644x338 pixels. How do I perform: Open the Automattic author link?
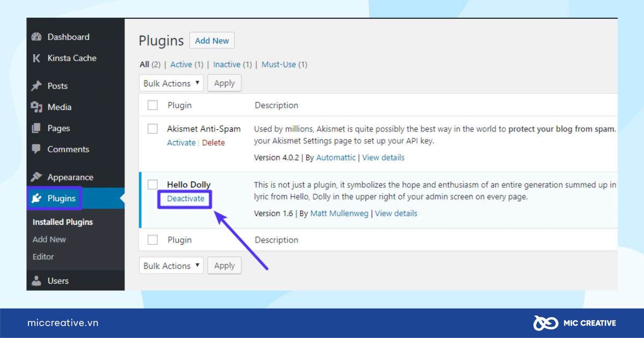pos(336,158)
